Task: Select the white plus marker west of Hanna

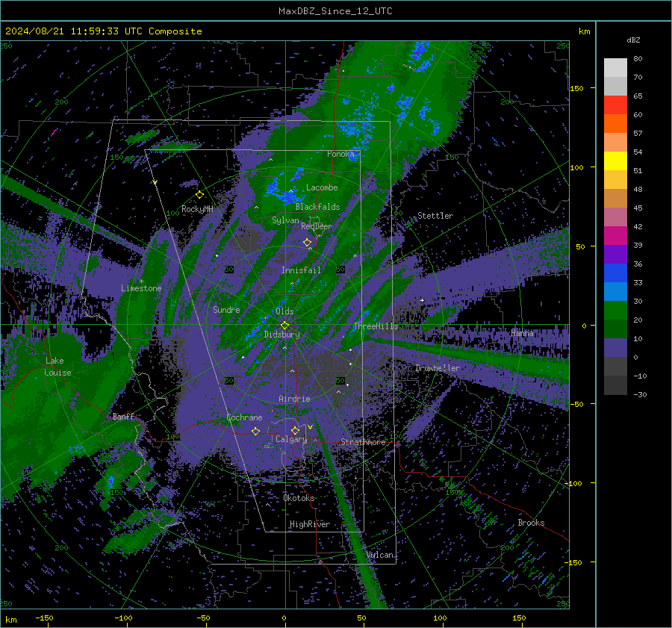Action: (x=422, y=300)
